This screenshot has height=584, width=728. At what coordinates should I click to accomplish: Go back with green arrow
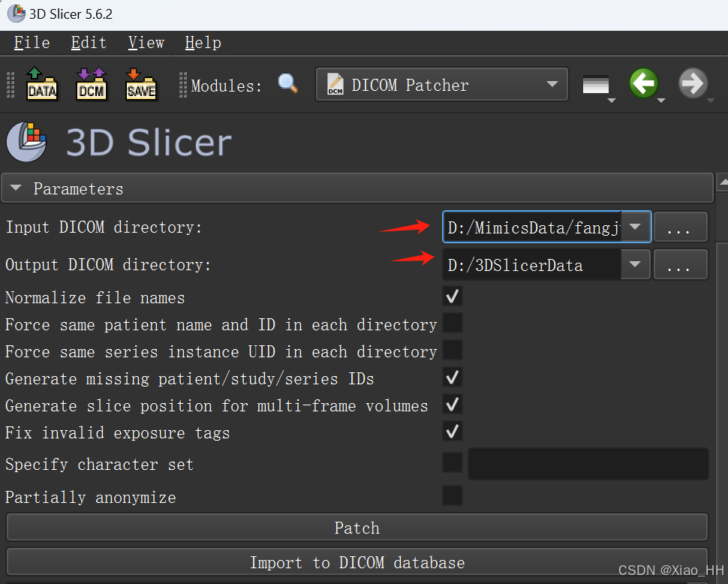[644, 83]
